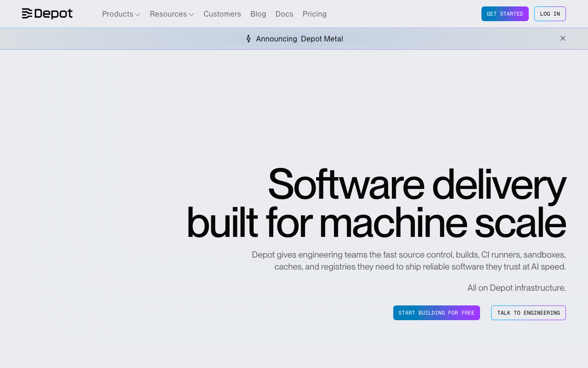Screen dimensions: 588x368
Task: Go to the Blog page
Action: click(258, 14)
